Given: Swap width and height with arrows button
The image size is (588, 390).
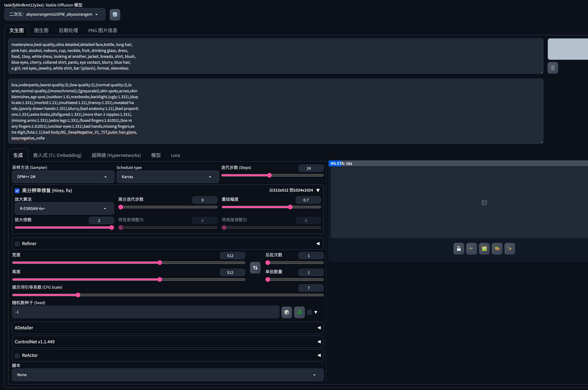Looking at the screenshot, I should (x=255, y=268).
